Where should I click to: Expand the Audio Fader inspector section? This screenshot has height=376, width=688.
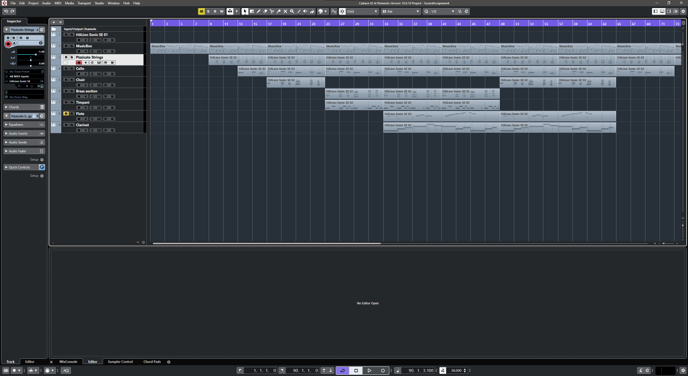[24, 151]
